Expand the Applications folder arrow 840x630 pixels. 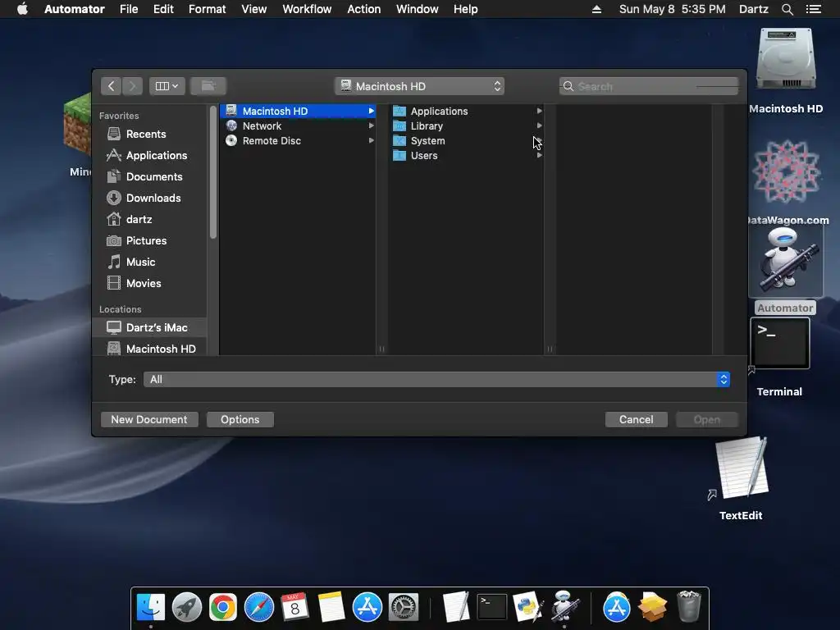tap(539, 111)
